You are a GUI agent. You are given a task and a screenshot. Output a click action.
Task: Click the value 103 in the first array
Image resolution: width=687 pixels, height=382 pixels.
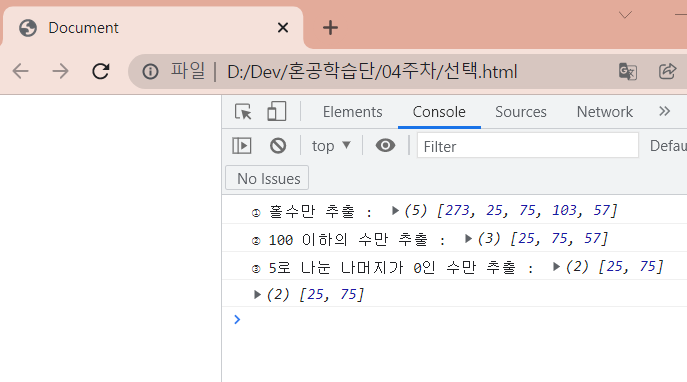pyautogui.click(x=564, y=210)
